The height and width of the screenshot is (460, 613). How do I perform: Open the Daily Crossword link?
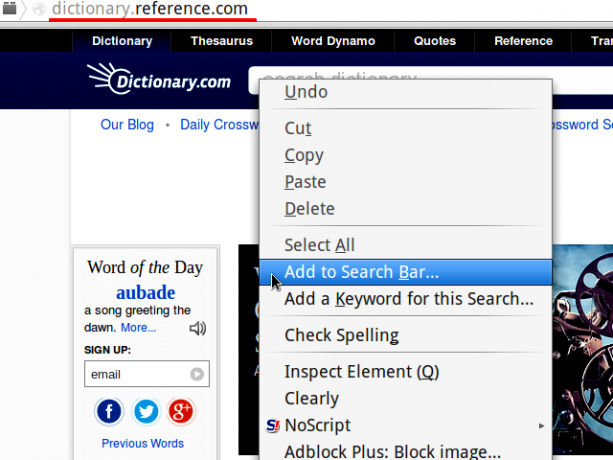219,125
